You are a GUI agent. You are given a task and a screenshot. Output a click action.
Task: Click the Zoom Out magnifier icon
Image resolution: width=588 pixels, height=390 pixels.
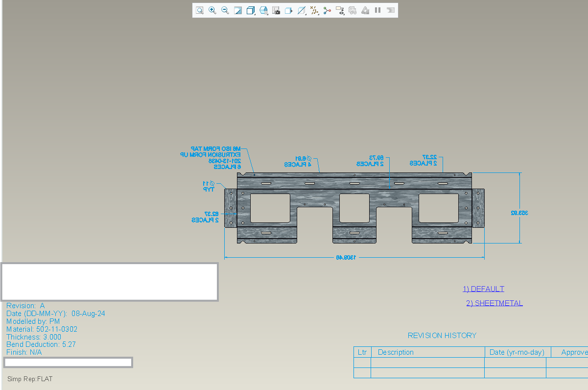(x=225, y=10)
